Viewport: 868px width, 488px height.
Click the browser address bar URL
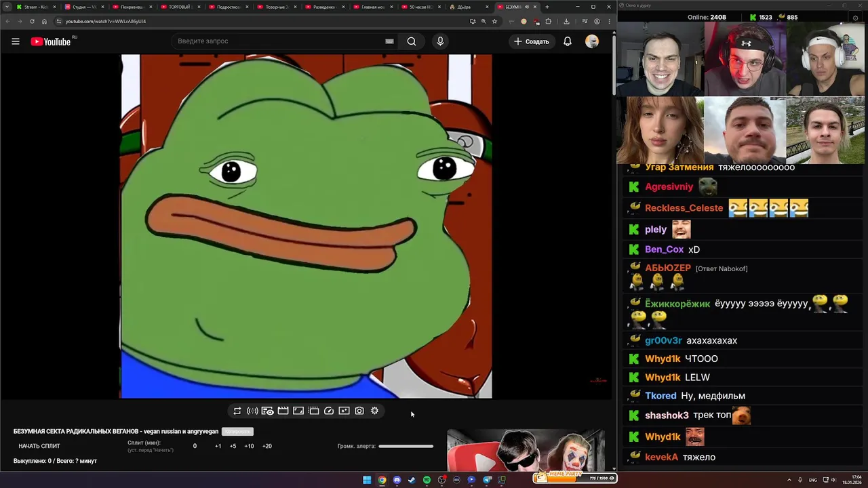click(106, 21)
